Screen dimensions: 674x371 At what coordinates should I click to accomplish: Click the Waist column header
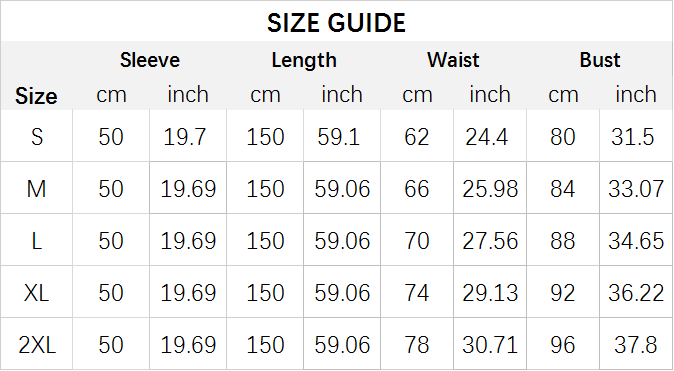[x=453, y=60]
